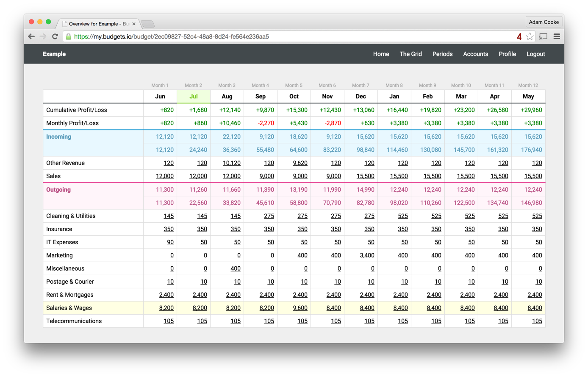Click the Outgoing section label
Image resolution: width=588 pixels, height=377 pixels.
click(x=58, y=190)
